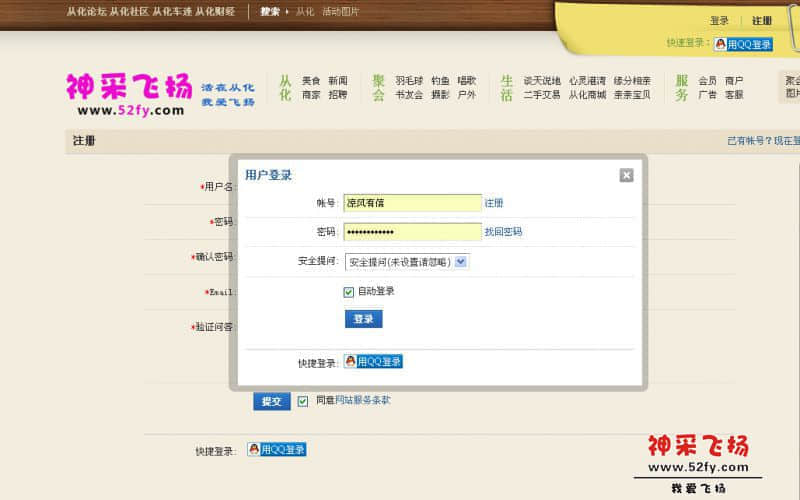Open the 网站服务条款 link
Image resolution: width=800 pixels, height=500 pixels.
[362, 400]
